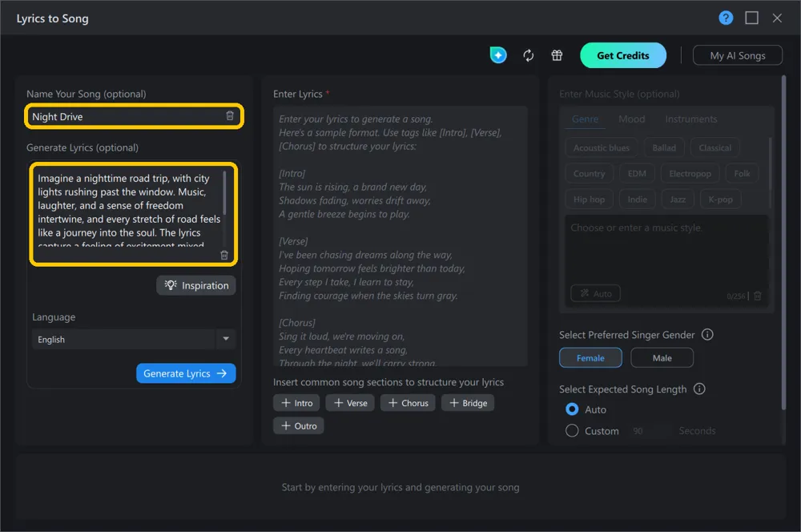Show singer gender info icon
The height and width of the screenshot is (532, 801).
point(707,334)
